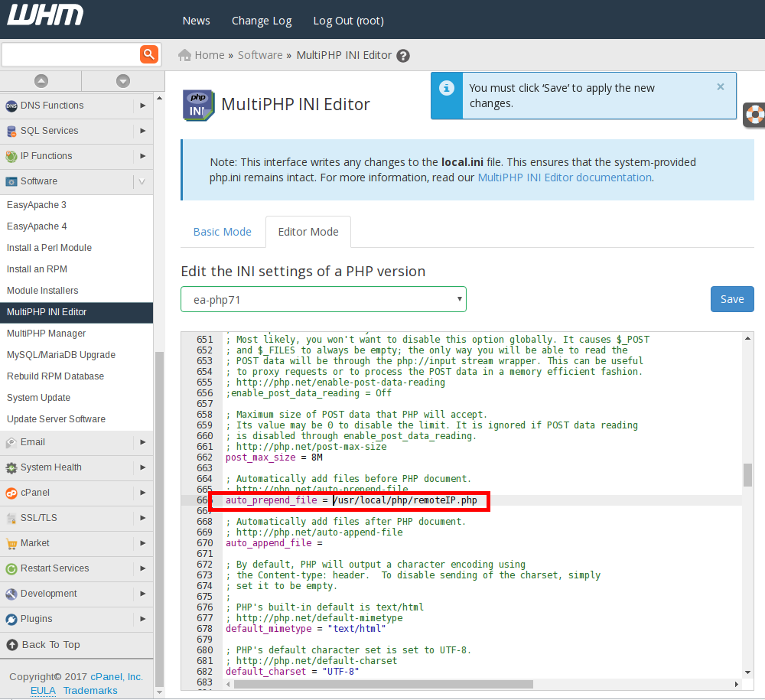Viewport: 765px width, 700px height.
Task: Select the Editor Mode tab
Action: 308,233
